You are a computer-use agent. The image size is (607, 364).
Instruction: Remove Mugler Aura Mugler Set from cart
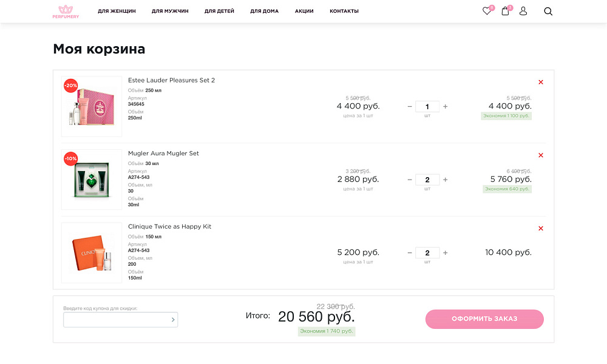pyautogui.click(x=541, y=155)
